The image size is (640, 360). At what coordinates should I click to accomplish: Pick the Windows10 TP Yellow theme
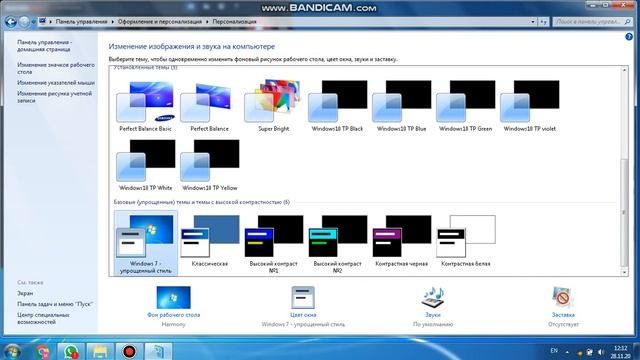point(209,165)
